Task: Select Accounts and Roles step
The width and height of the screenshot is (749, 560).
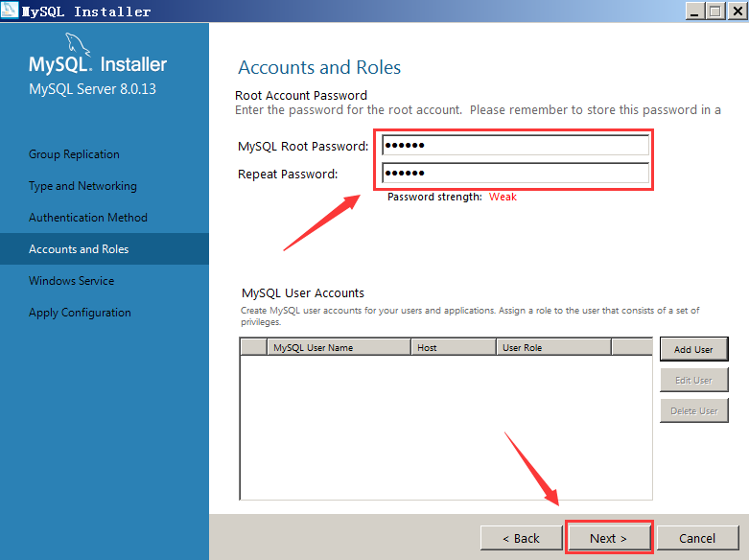Action: click(105, 249)
